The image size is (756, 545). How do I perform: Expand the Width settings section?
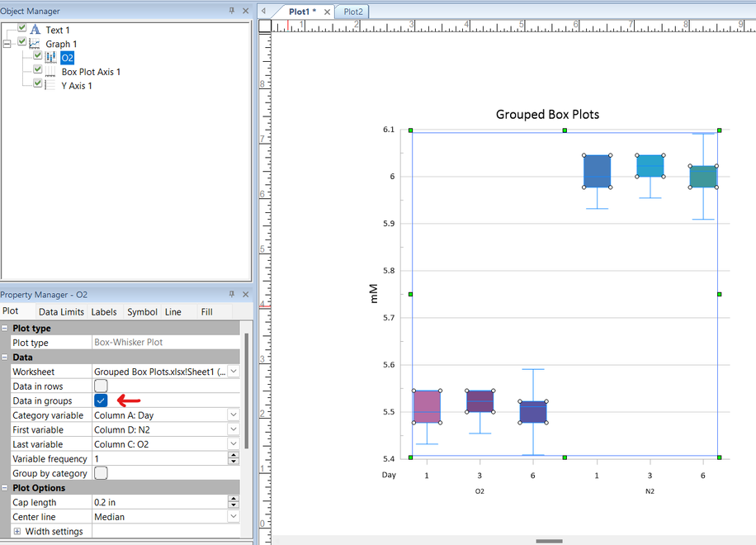click(x=18, y=531)
